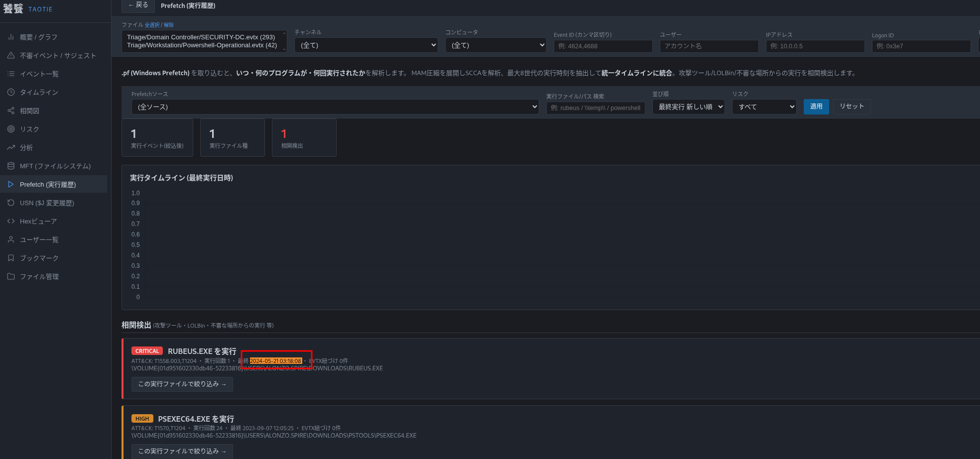This screenshot has width=980, height=459.
Task: Click the 実行イベント(絞込後) count card
Action: point(157,137)
